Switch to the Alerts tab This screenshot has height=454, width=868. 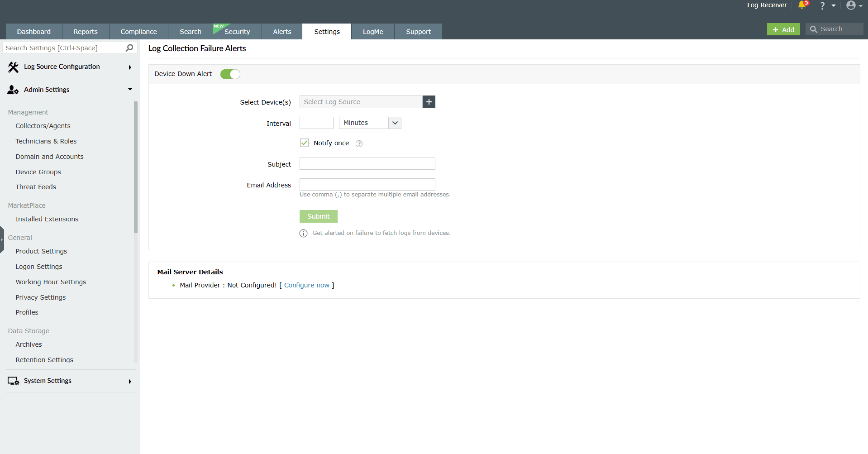tap(282, 32)
